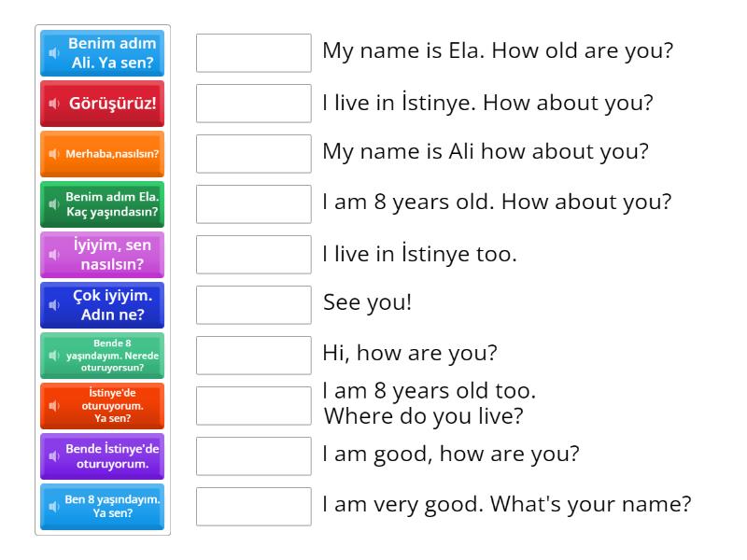The image size is (747, 560).
Task: Play sound on "Bende 8 yaşındayım. Nerede oturuyorsun?"
Action: [x=54, y=356]
